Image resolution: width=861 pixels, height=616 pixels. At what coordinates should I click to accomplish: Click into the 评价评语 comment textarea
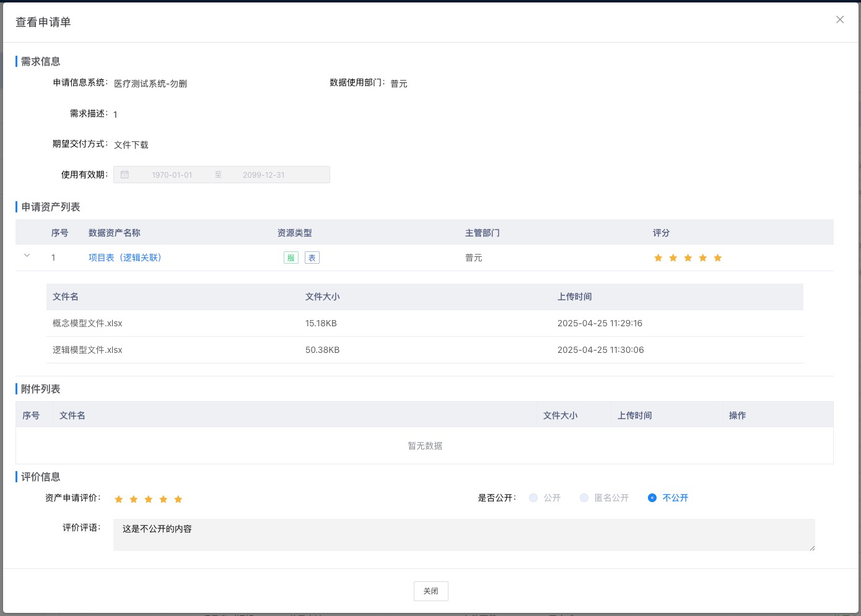[463, 535]
